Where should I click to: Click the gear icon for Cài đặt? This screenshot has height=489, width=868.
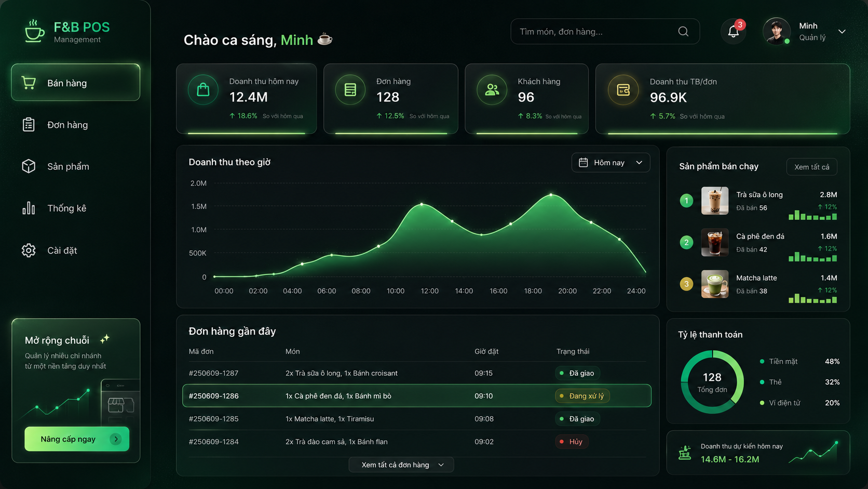(x=29, y=250)
